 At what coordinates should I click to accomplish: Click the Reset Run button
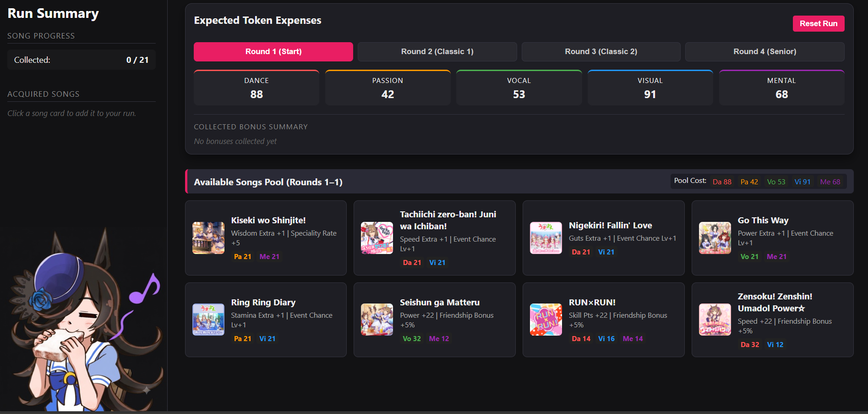pyautogui.click(x=819, y=23)
